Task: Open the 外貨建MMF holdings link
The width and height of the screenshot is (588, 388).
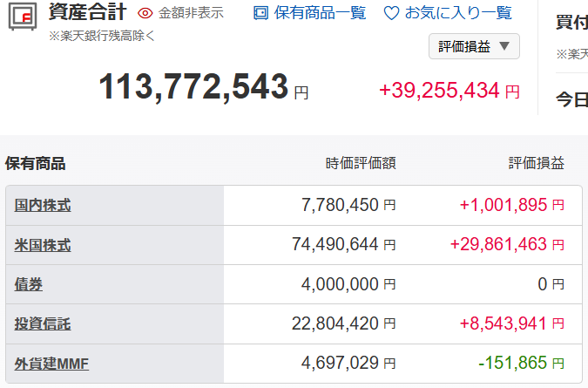Action: point(51,364)
